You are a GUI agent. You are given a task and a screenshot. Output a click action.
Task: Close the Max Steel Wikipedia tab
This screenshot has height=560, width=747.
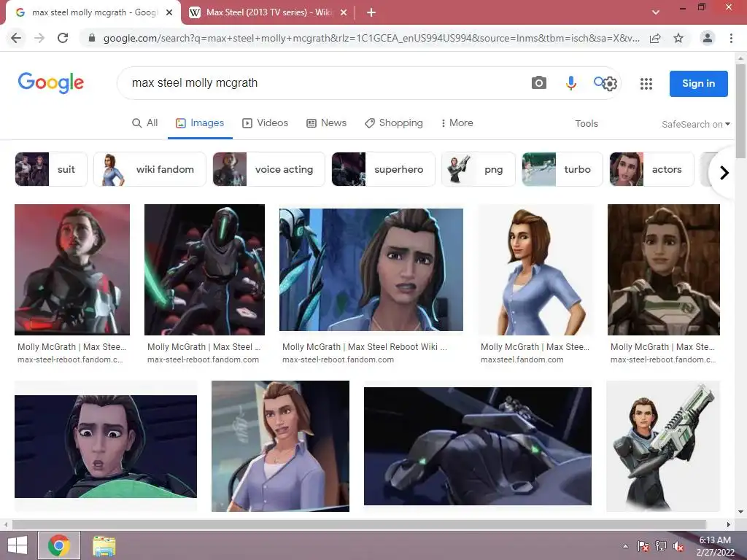(344, 12)
